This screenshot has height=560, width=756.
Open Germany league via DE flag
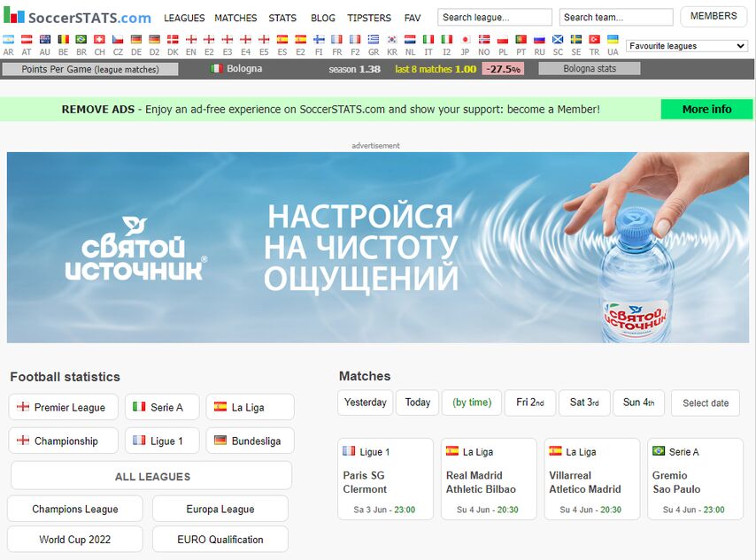click(136, 40)
